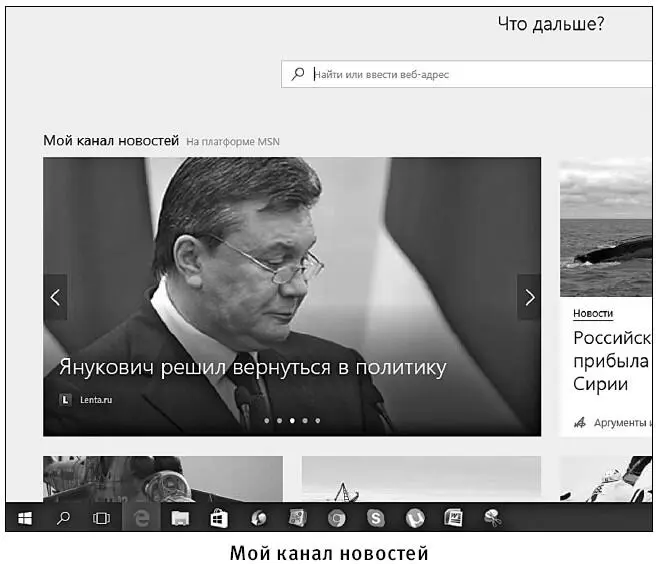Open Microsoft Word from the taskbar
The width and height of the screenshot is (658, 564).
click(453, 518)
